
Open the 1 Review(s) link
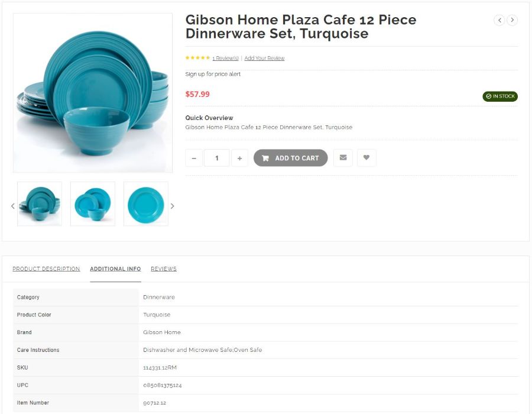coord(226,59)
